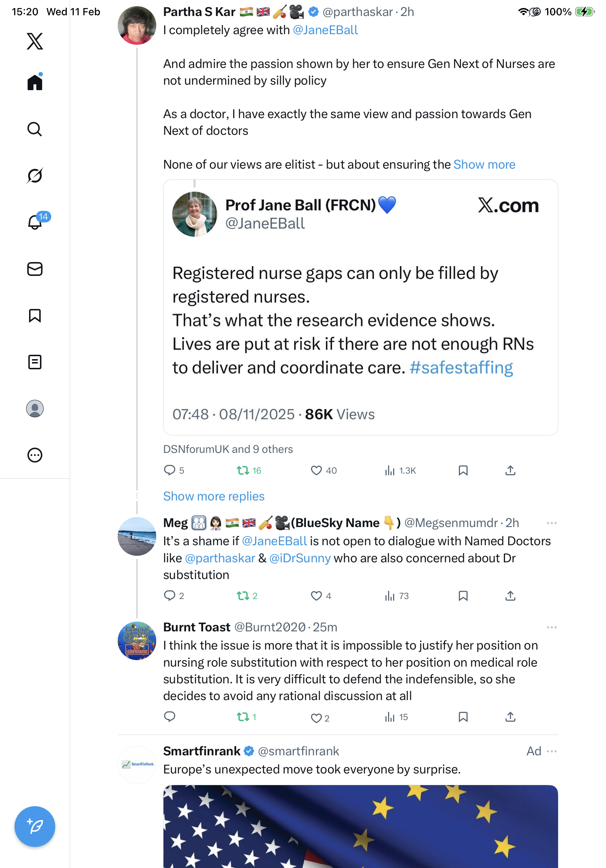The image size is (606, 868).
Task: Go to Home via house icon
Action: 35,82
